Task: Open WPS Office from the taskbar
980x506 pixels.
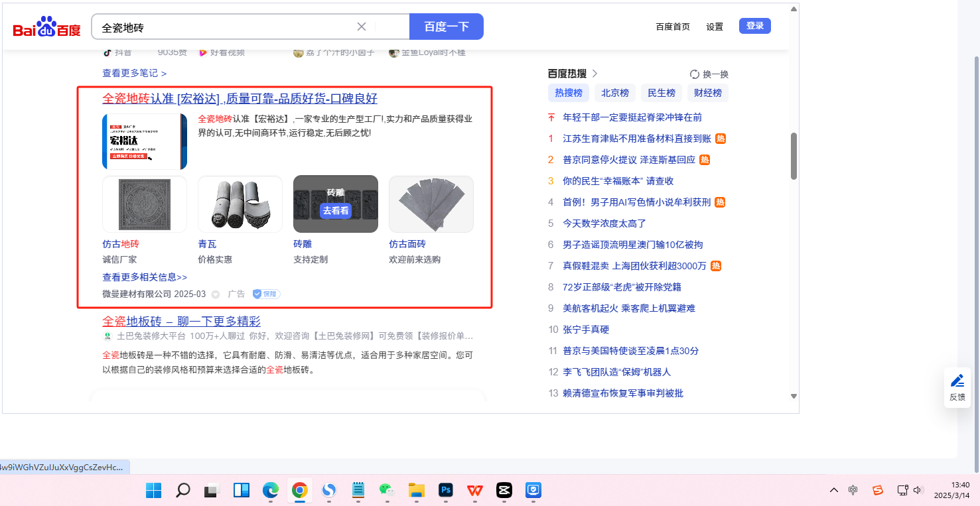Action: click(475, 491)
